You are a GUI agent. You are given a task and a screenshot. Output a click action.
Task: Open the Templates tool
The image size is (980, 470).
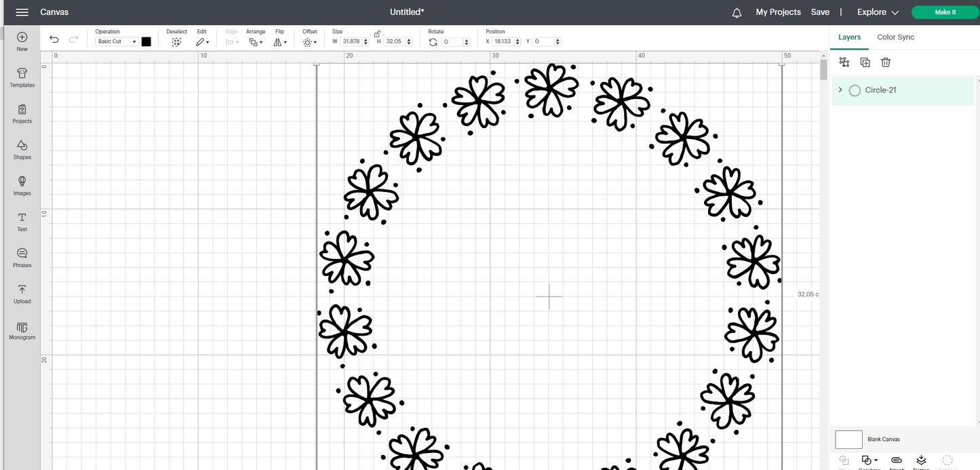[x=22, y=77]
